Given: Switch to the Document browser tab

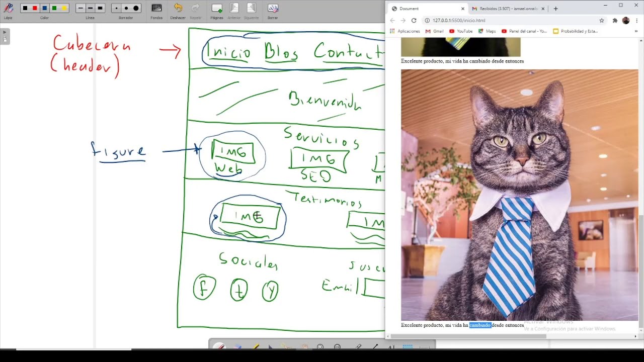Looking at the screenshot, I should click(427, 9).
